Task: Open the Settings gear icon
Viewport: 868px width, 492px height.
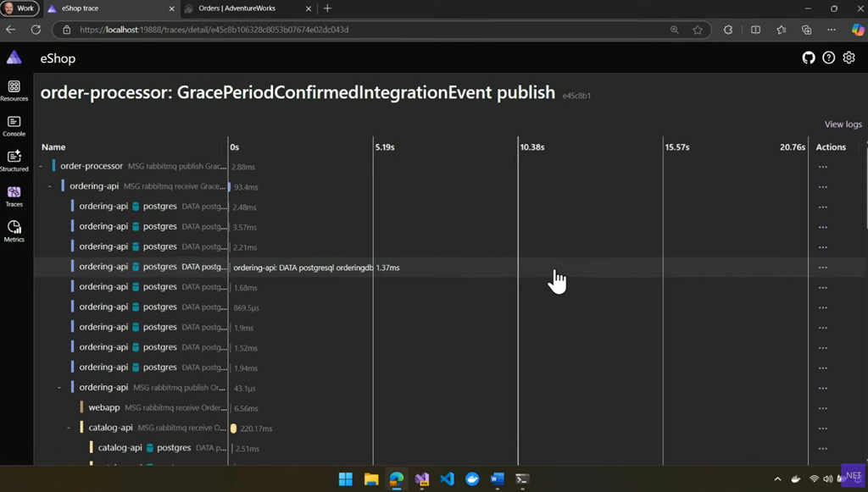Action: [x=848, y=58]
